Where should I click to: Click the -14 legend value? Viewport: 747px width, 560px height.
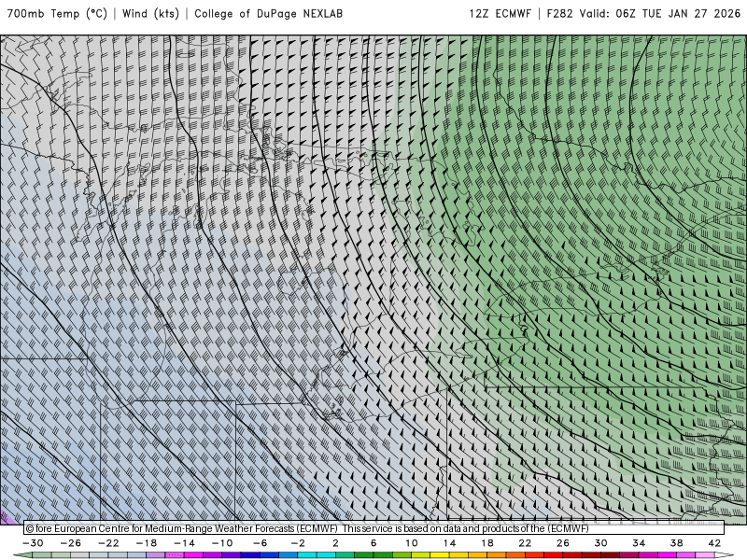pos(184,543)
